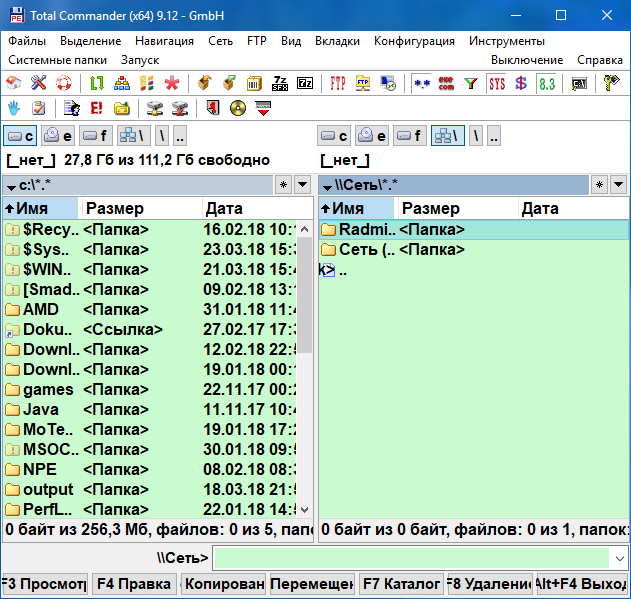Click the blue hand toolbar icon
Image resolution: width=631 pixels, height=599 pixels.
14,108
